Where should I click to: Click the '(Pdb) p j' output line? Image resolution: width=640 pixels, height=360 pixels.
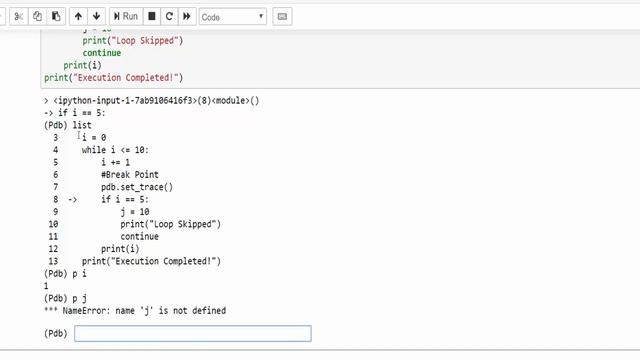[x=65, y=298]
